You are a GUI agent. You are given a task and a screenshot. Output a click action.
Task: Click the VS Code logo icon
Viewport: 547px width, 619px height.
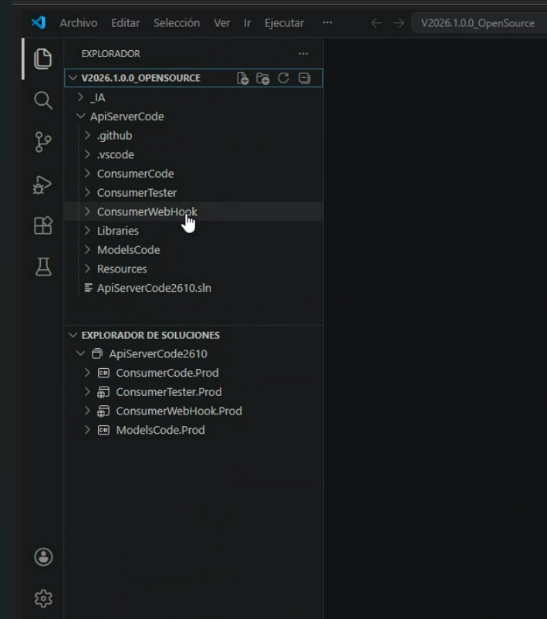(x=38, y=23)
